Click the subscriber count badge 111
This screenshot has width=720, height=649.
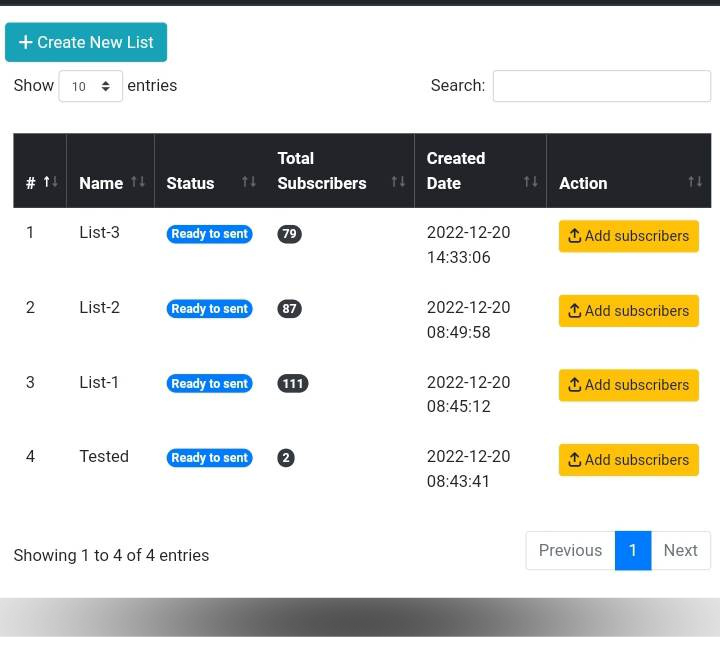tap(293, 384)
